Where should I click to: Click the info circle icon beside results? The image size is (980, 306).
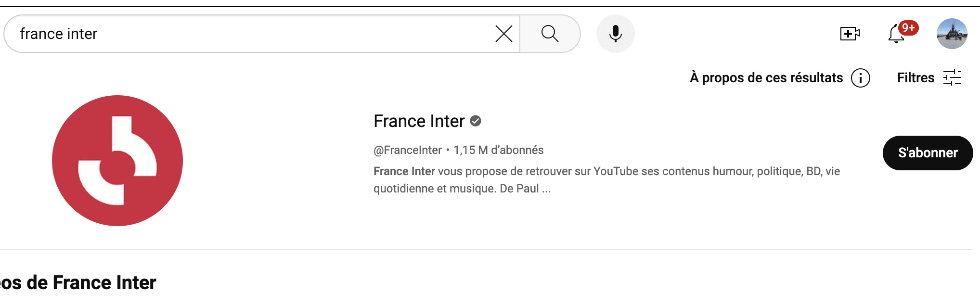860,78
